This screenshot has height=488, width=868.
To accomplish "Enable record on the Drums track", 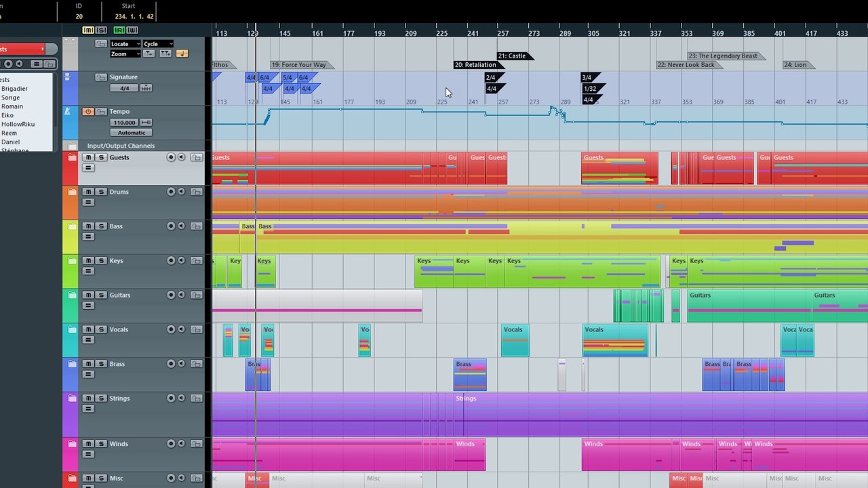I will [171, 192].
